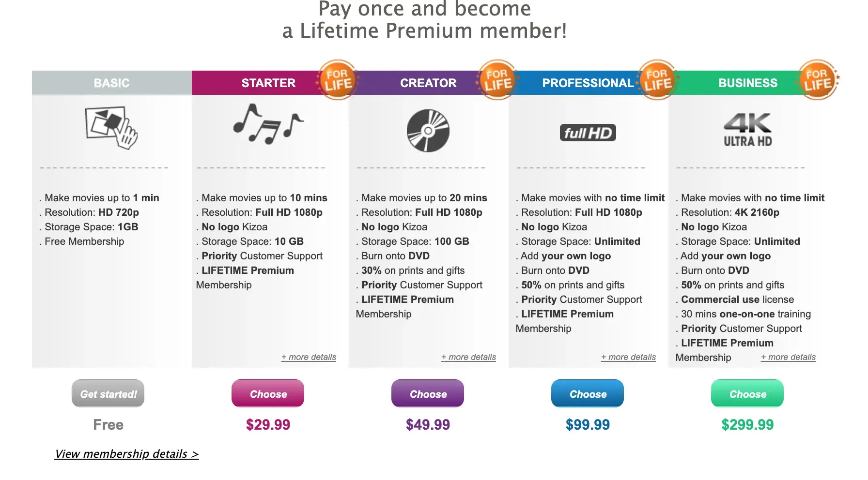Click the Business For Life orange badge
The width and height of the screenshot is (868, 480).
click(x=817, y=80)
